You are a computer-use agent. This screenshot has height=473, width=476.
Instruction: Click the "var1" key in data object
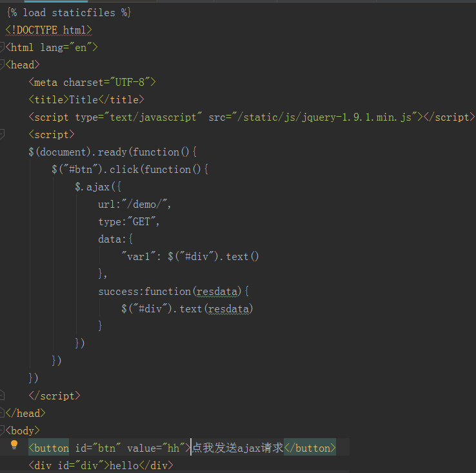139,256
